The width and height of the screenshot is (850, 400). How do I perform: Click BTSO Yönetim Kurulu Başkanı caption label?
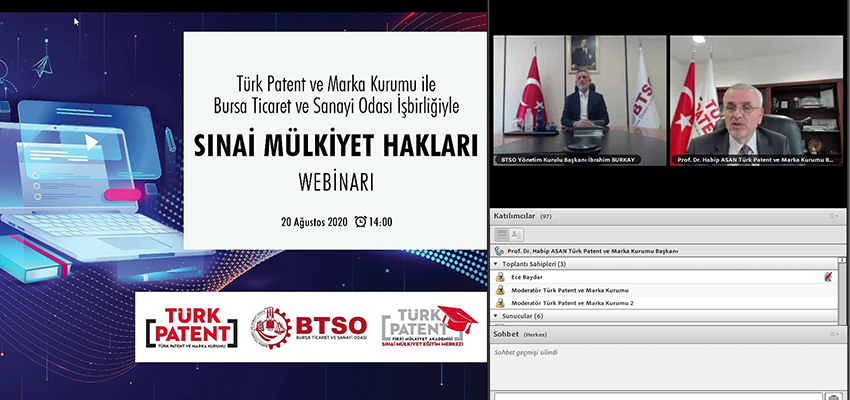tap(568, 160)
